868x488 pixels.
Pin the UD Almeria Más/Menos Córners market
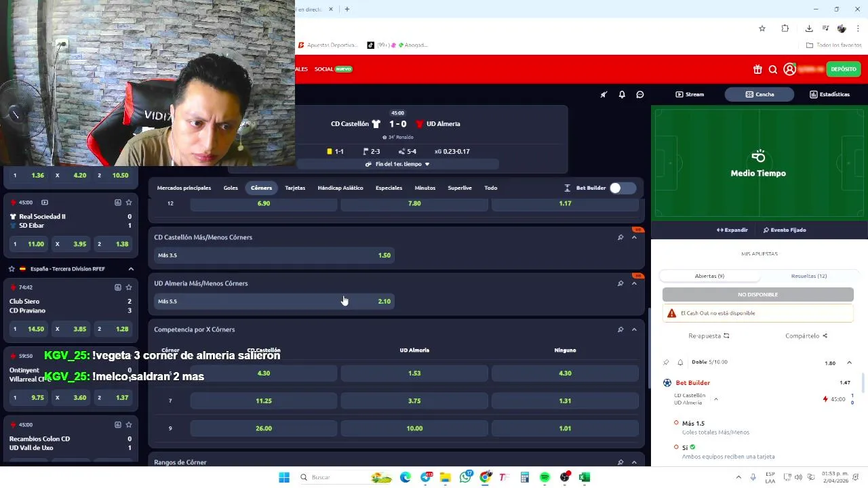tap(620, 283)
